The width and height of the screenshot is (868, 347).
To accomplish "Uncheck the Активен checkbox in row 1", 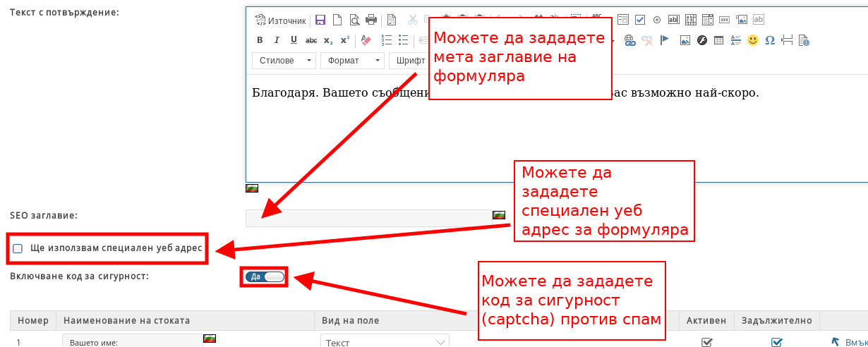I will pyautogui.click(x=706, y=342).
